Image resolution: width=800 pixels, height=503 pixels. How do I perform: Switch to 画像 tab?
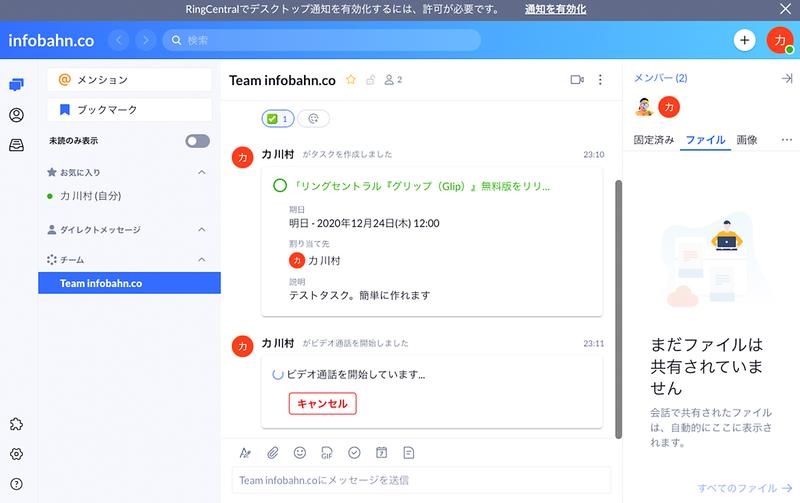coord(747,140)
